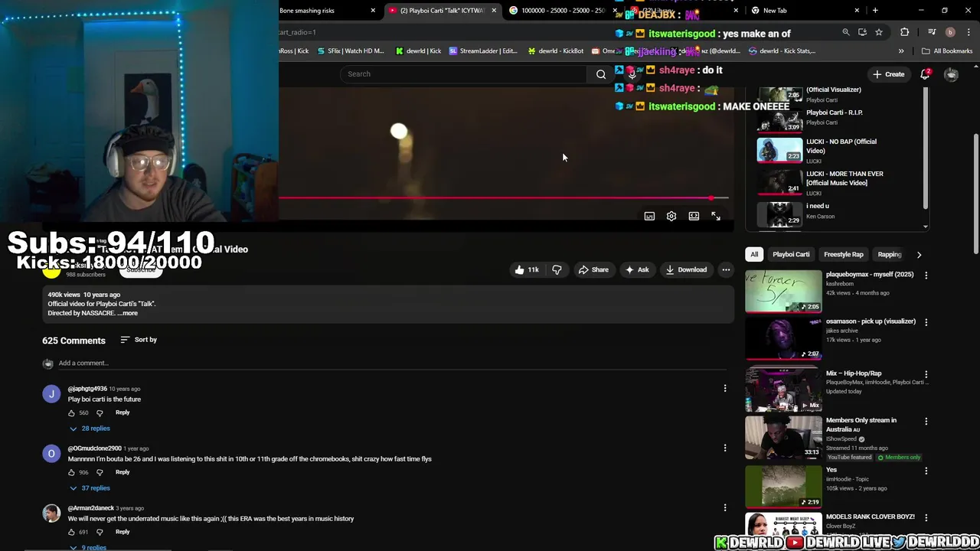Expand 28 replies under japhgtg4936 comment
Image resolution: width=980 pixels, height=551 pixels.
(90, 429)
